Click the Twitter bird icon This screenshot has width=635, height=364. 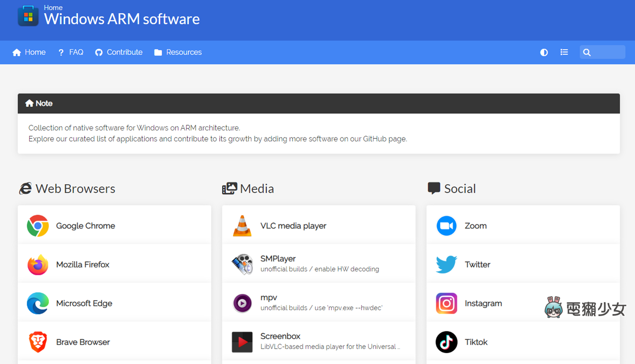click(x=446, y=264)
